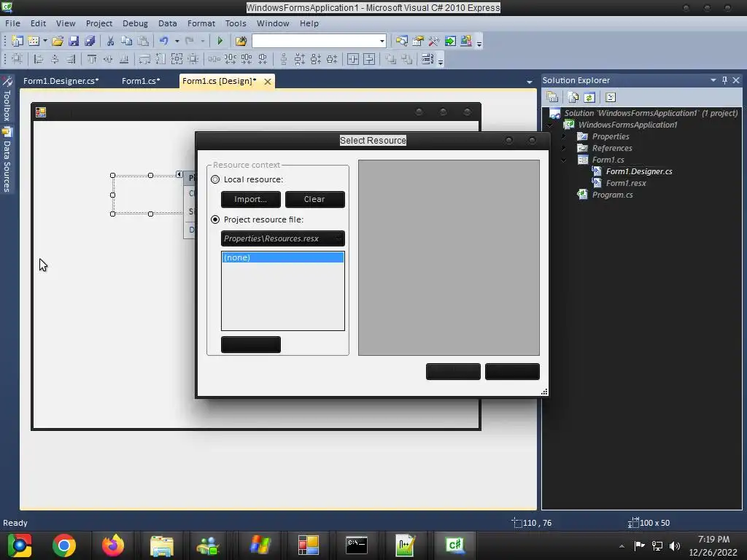
Task: Open the New Item dropdown arrow
Action: (45, 41)
